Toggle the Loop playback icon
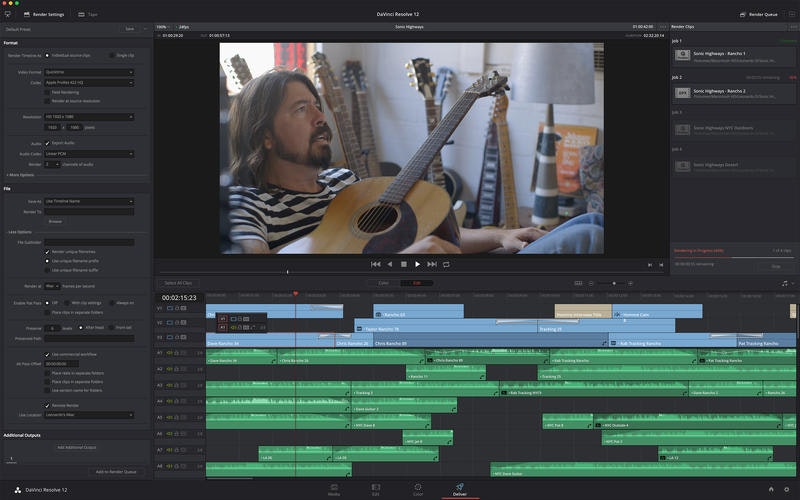 click(446, 264)
